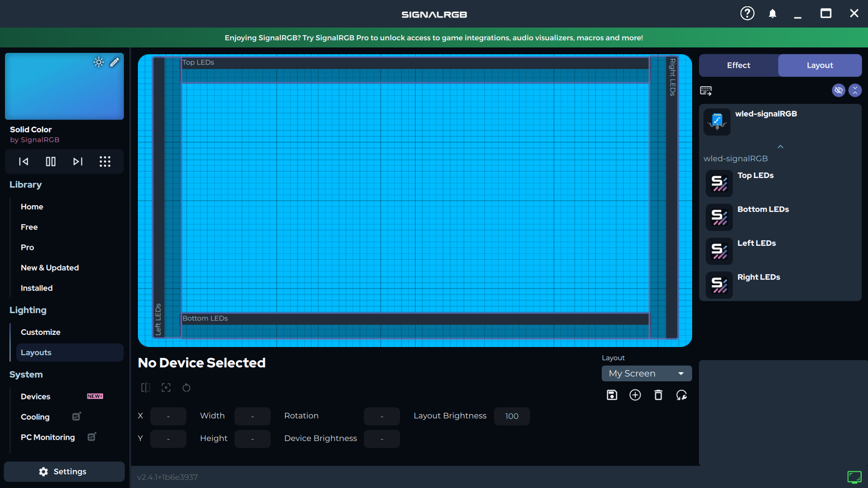Collapse all devices with the round chevron button
The image size is (868, 488).
click(855, 90)
